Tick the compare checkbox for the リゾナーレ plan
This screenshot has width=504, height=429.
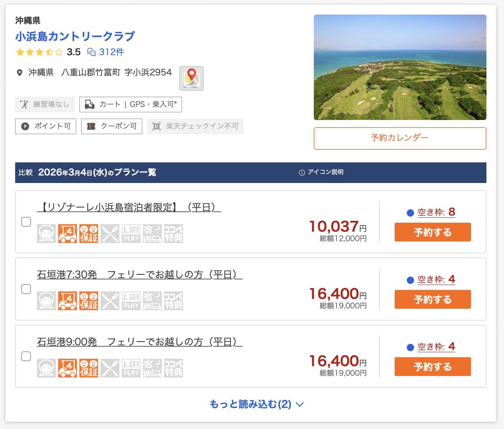point(26,222)
